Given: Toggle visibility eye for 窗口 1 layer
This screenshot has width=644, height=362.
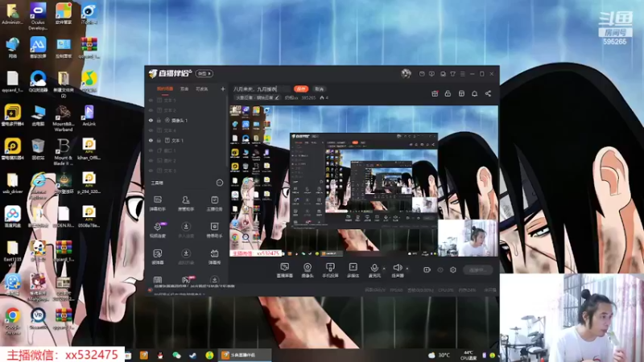Looking at the screenshot, I should [151, 150].
